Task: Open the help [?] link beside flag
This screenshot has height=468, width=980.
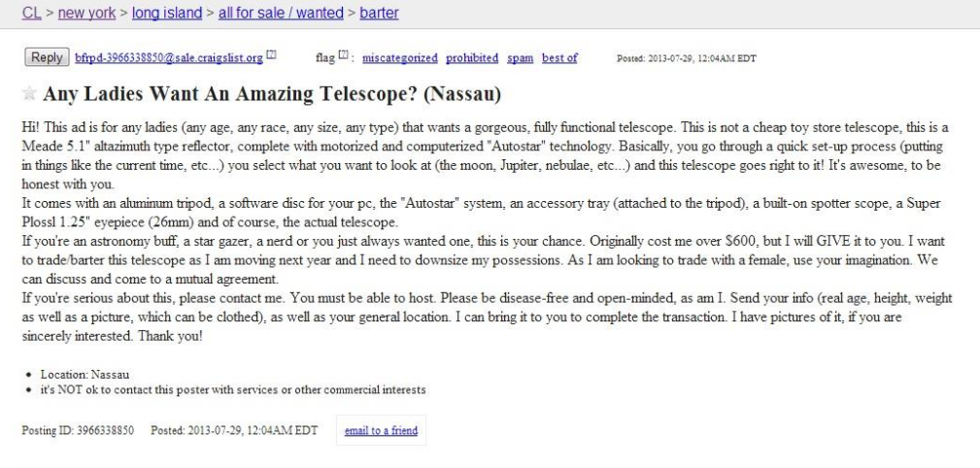Action: click(x=343, y=55)
